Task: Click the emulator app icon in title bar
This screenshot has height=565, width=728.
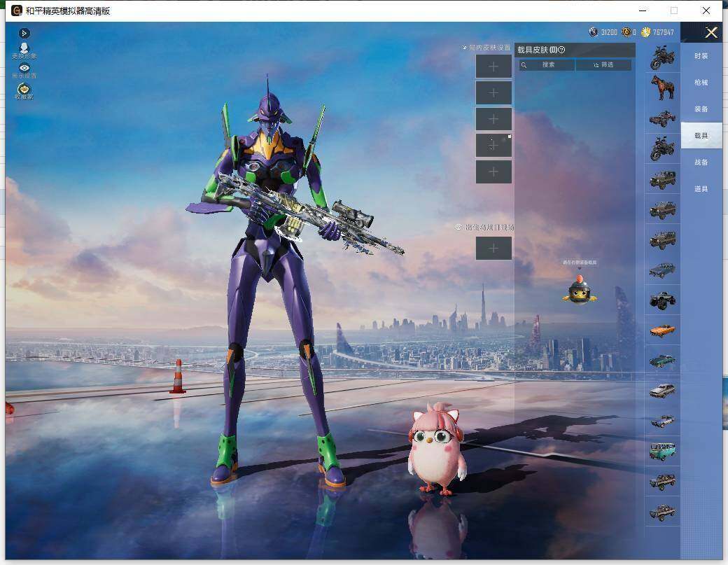Action: coord(17,11)
